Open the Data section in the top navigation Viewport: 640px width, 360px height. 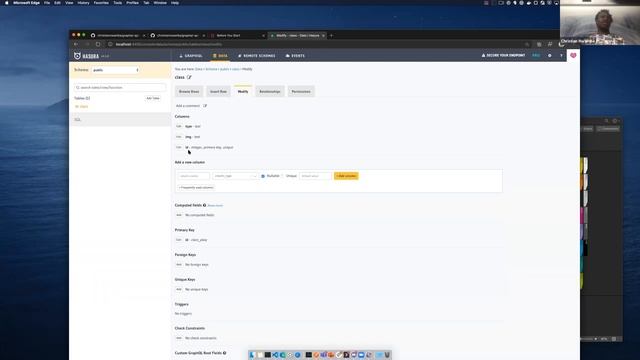click(x=220, y=56)
